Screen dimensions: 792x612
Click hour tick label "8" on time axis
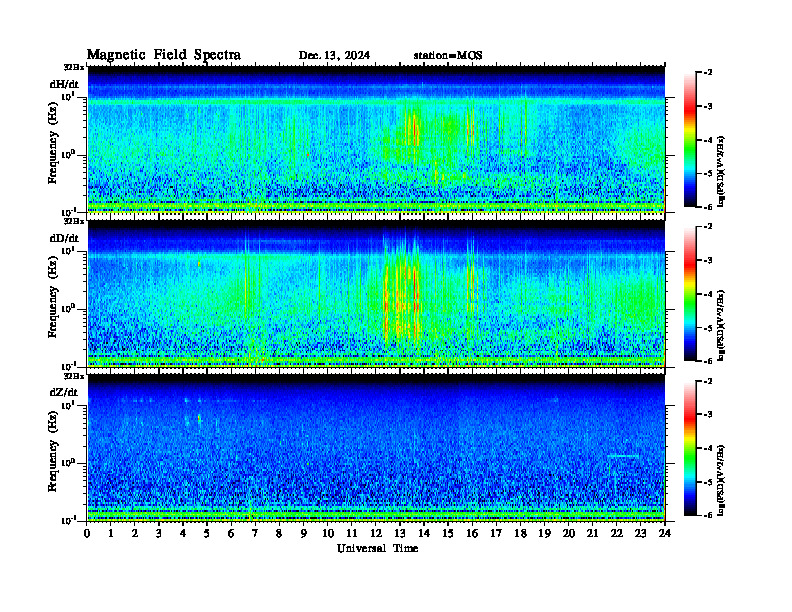[x=279, y=533]
